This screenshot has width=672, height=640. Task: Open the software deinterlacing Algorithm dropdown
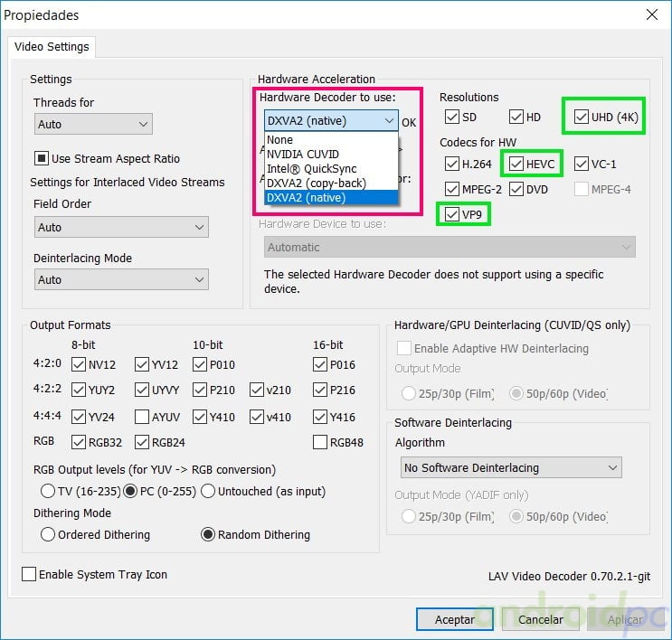point(511,467)
